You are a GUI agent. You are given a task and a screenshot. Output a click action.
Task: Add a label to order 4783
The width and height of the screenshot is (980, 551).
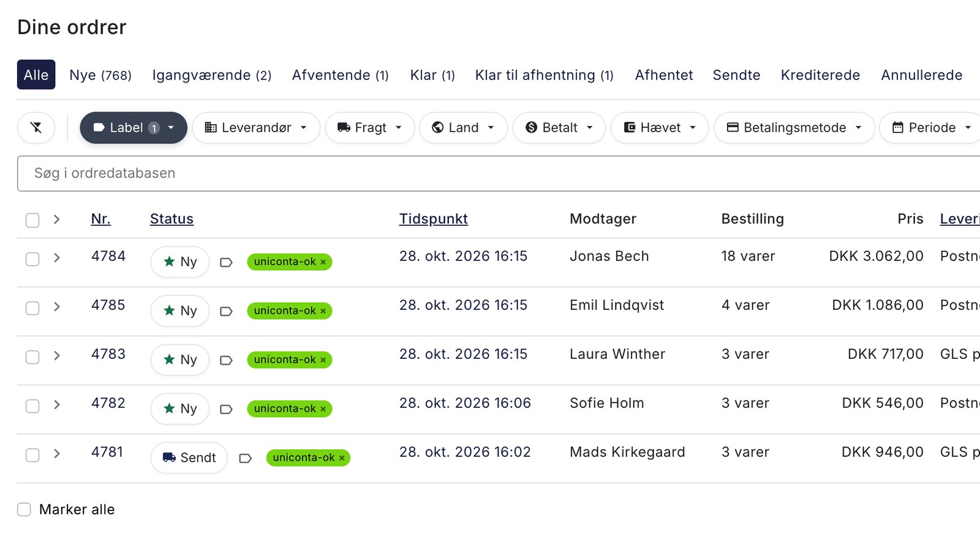(x=226, y=360)
